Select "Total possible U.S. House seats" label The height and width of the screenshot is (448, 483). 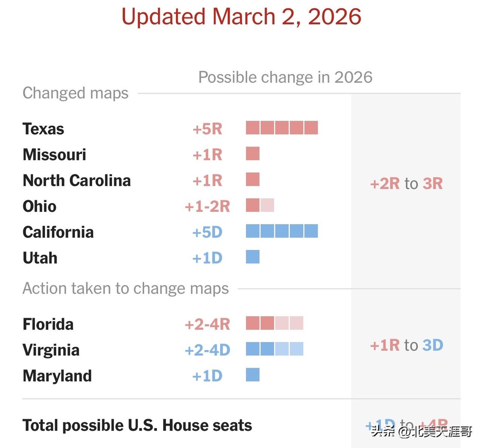137,425
